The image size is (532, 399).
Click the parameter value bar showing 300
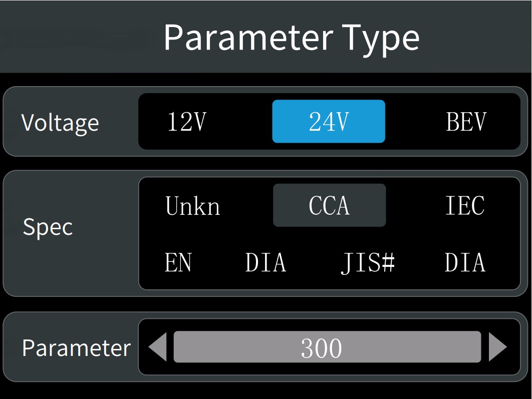327,347
